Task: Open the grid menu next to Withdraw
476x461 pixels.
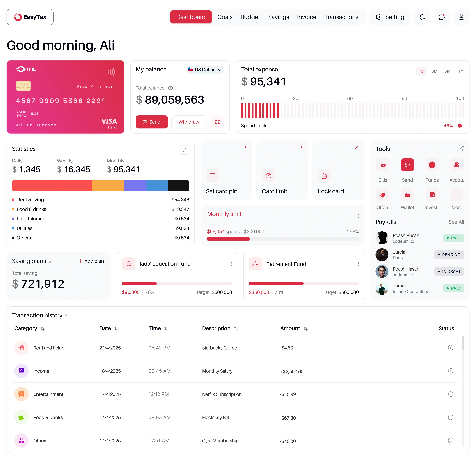Action: click(x=217, y=122)
